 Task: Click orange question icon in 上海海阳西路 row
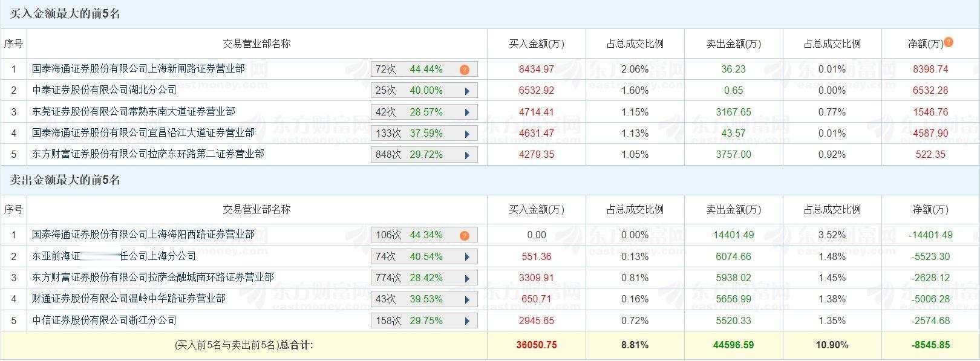465,235
